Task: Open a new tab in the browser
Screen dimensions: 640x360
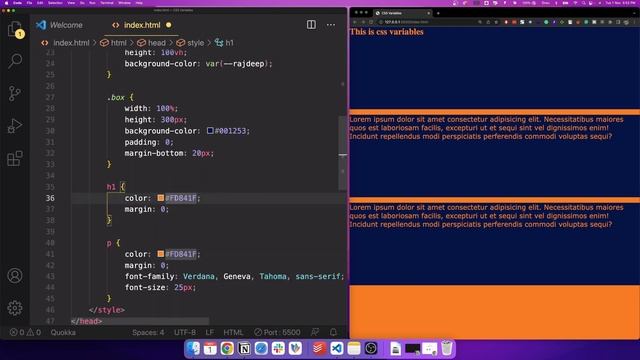Action: [x=438, y=13]
